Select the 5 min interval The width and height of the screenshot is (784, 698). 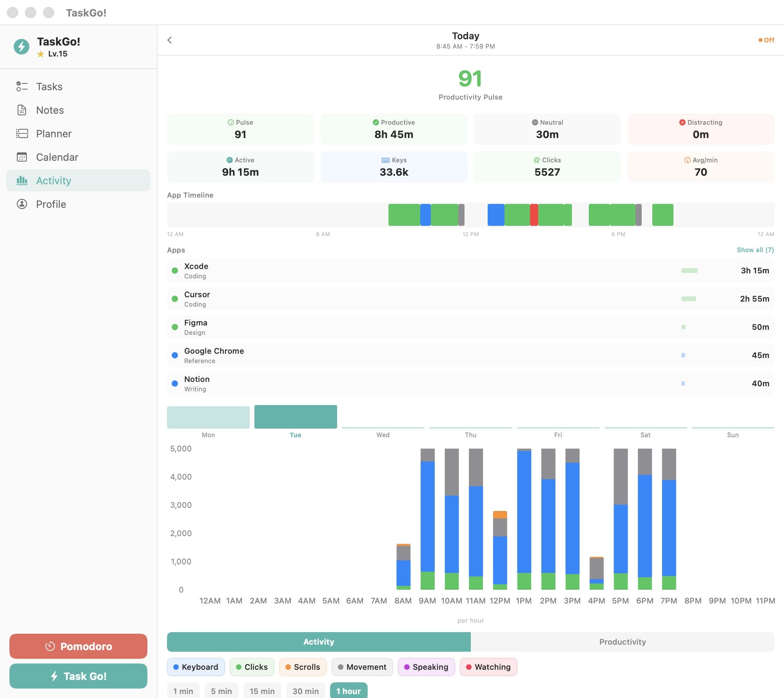(x=221, y=691)
